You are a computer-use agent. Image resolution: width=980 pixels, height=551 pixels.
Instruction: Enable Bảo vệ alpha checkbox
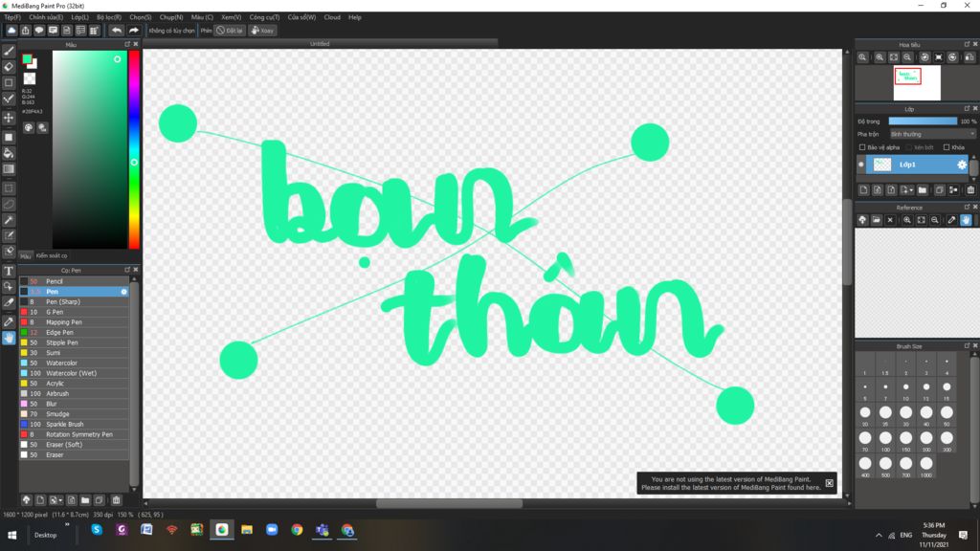pos(862,147)
